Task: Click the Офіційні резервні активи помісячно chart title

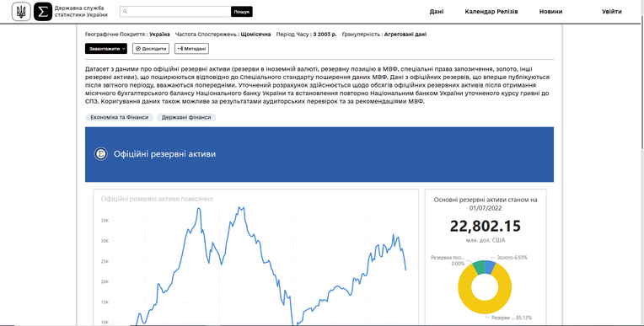Action: point(157,199)
